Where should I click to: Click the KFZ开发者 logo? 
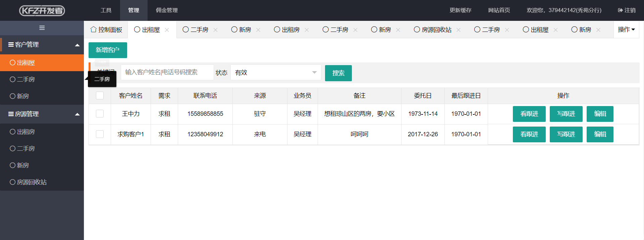(x=42, y=10)
